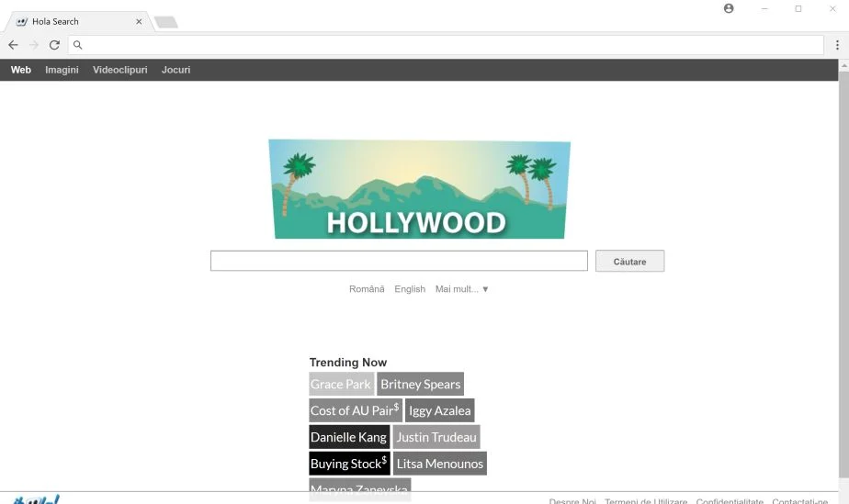
Task: Open trending topic Iggy Azalea
Action: 439,410
